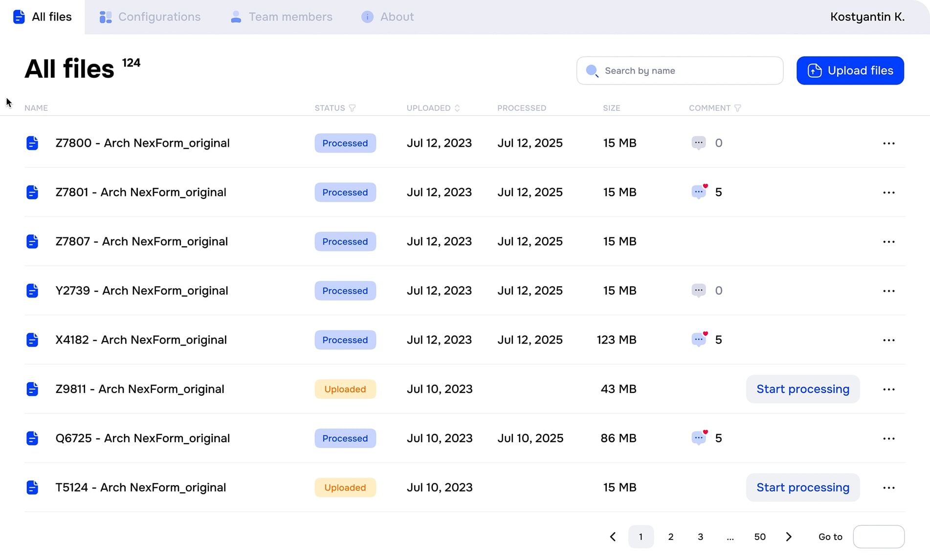The height and width of the screenshot is (560, 930).
Task: Open more options for X4182 row
Action: [888, 340]
